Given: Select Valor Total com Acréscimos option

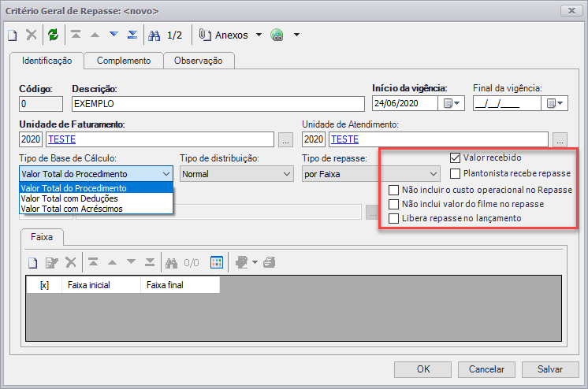Looking at the screenshot, I should 96,209.
